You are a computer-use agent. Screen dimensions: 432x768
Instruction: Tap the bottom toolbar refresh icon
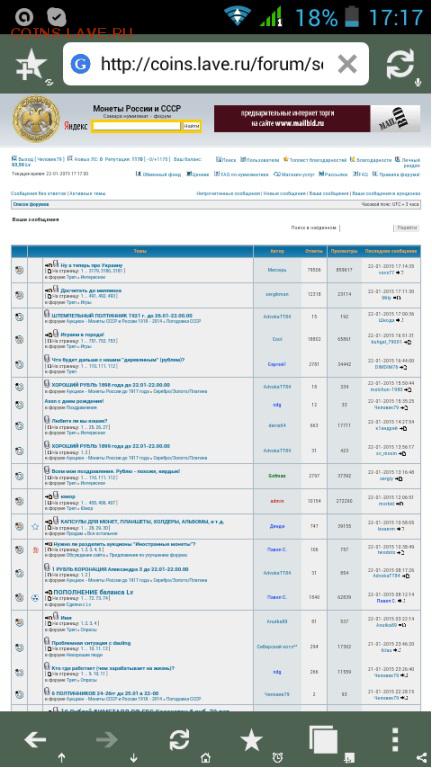(x=179, y=739)
